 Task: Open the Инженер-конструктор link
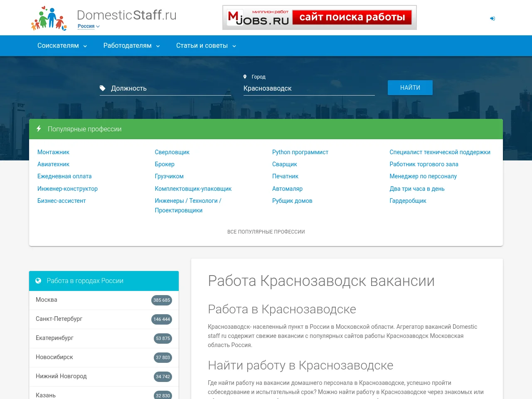pos(67,189)
